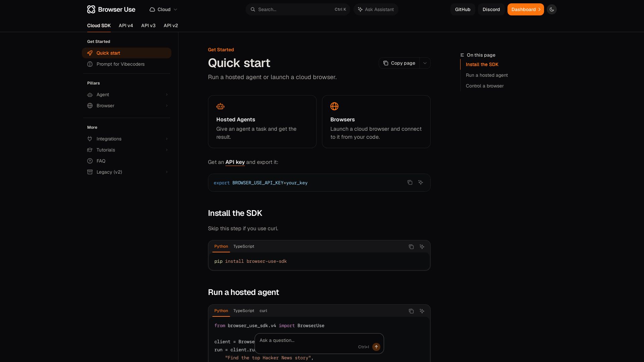
Task: Expand the Copy page options chevron
Action: click(x=425, y=63)
